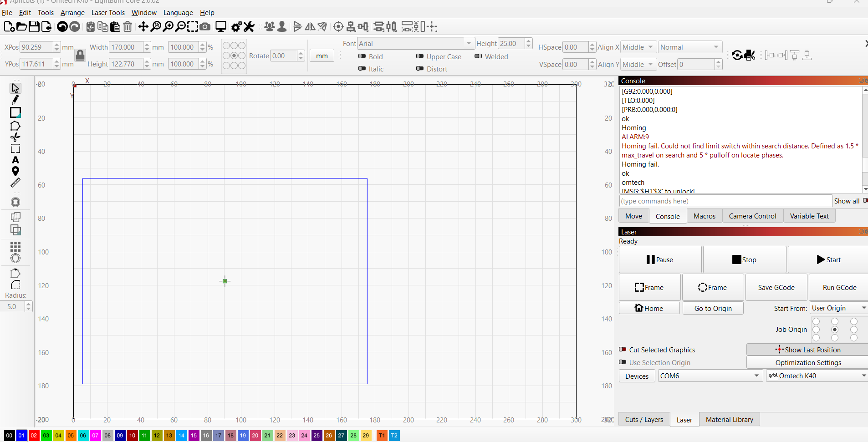Open the camera capture icon in toolbar
Image resolution: width=868 pixels, height=442 pixels.
[x=205, y=27]
